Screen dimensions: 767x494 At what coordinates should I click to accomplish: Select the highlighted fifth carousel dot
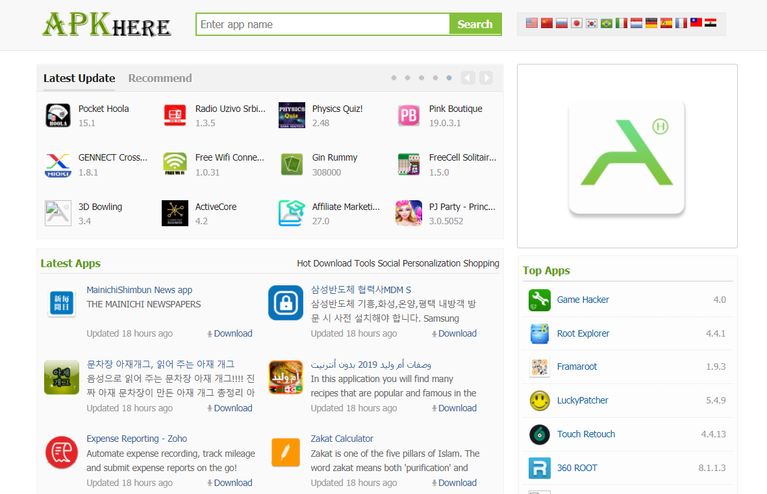coord(449,78)
